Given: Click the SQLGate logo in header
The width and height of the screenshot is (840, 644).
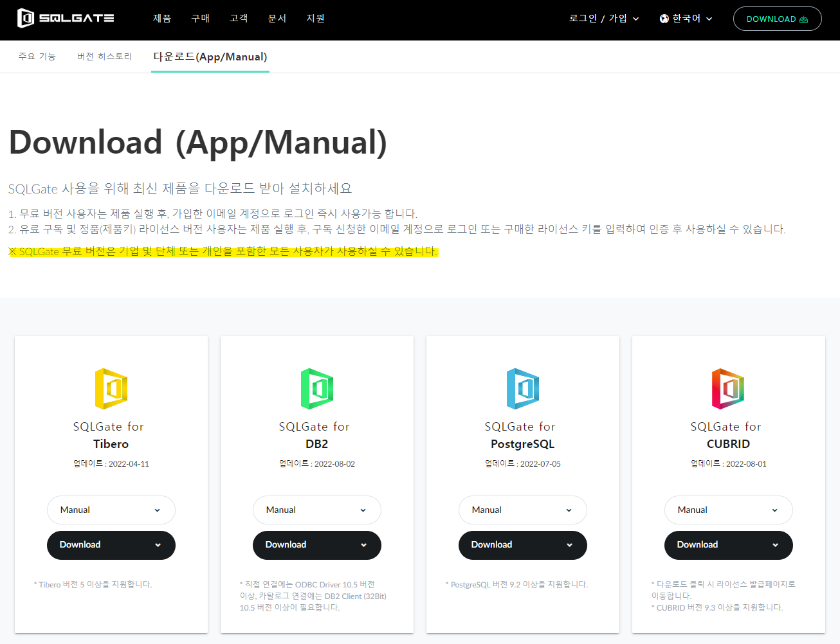Looking at the screenshot, I should (66, 18).
